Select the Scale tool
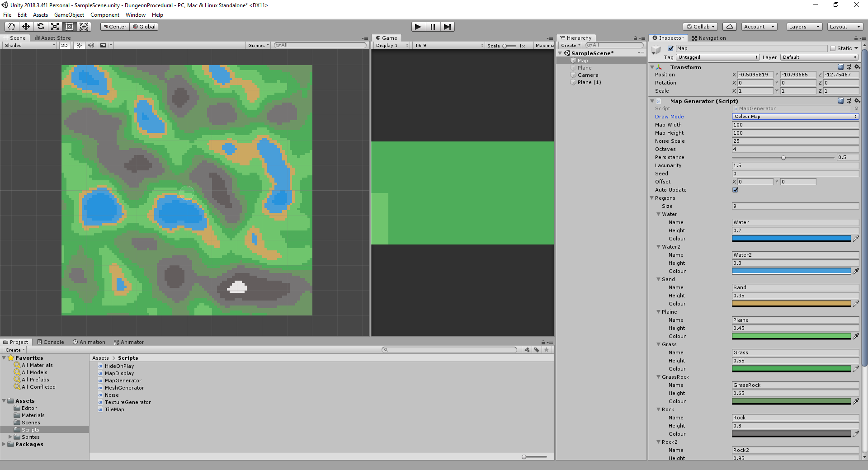868x470 pixels. tap(55, 27)
